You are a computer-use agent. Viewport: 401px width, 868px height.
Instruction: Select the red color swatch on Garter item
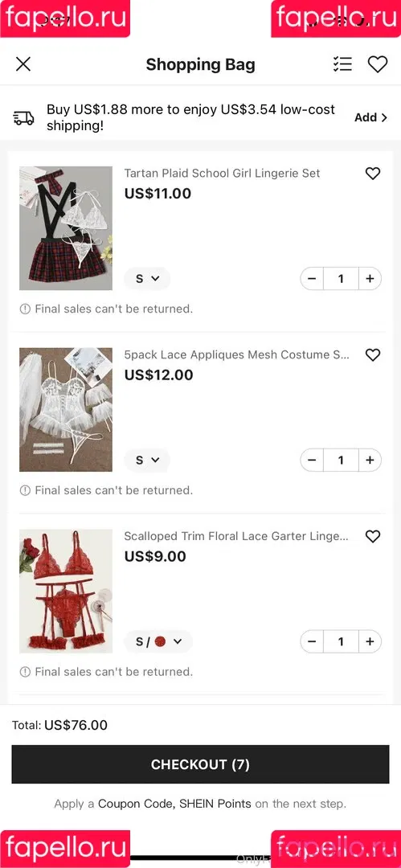click(161, 641)
